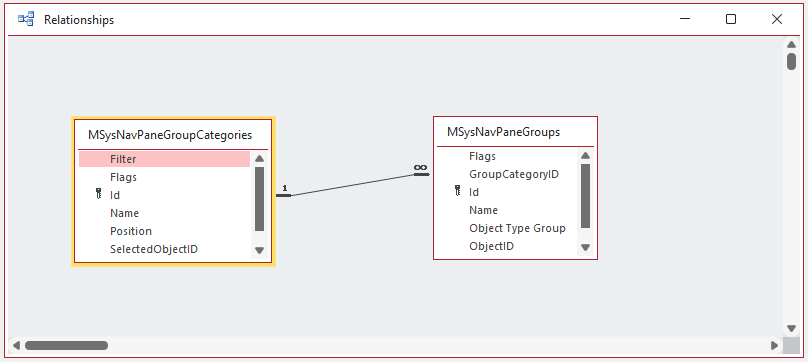Select the Id field in MSysNavPaneGroups
Screen dimensions: 808x362
pos(507,192)
